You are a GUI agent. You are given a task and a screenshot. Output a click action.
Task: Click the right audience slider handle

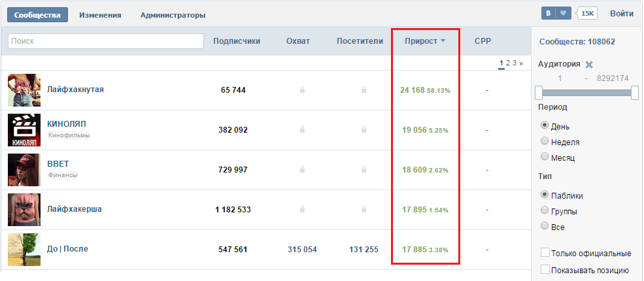tap(634, 93)
